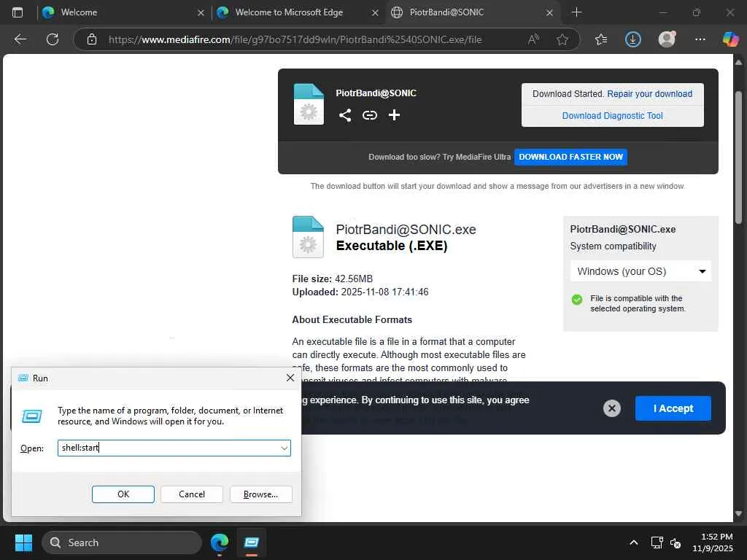Viewport: 747px width, 560px height.
Task: Click System compatibility label
Action: pyautogui.click(x=613, y=246)
